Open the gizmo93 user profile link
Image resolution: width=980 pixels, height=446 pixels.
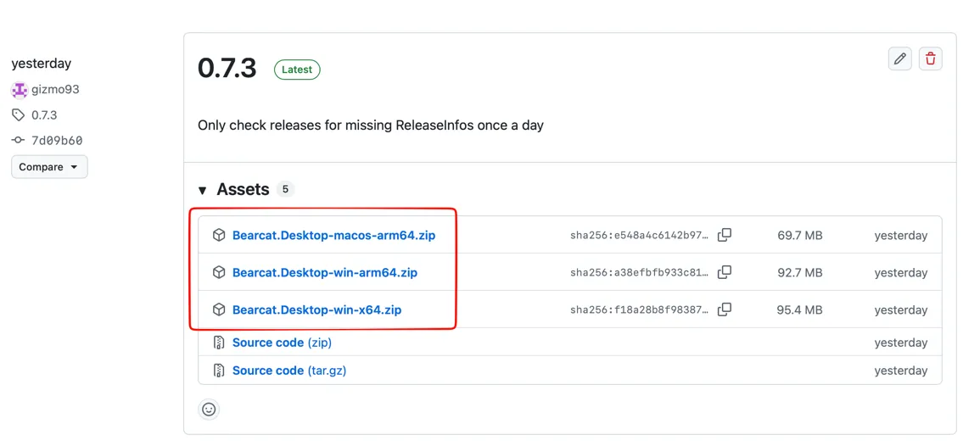(56, 89)
